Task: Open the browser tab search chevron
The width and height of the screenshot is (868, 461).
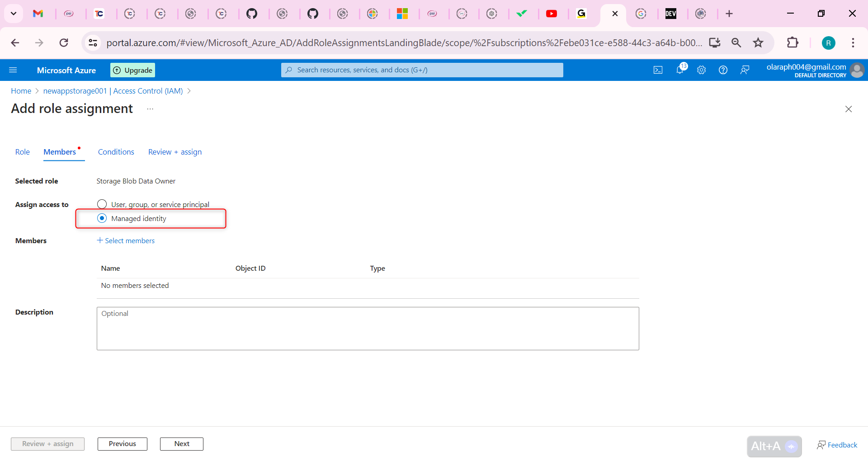Action: coord(13,14)
